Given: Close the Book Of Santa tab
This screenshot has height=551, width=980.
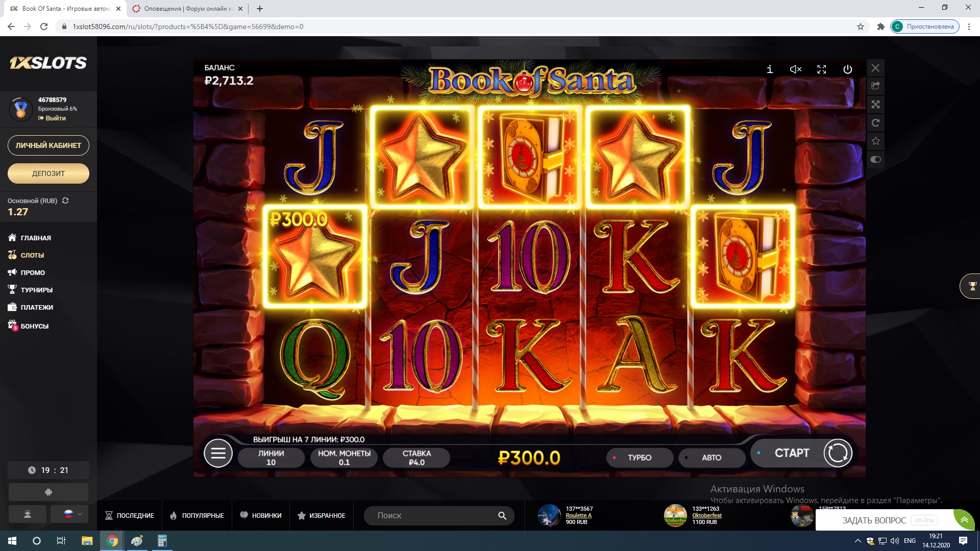Looking at the screenshot, I should (118, 9).
